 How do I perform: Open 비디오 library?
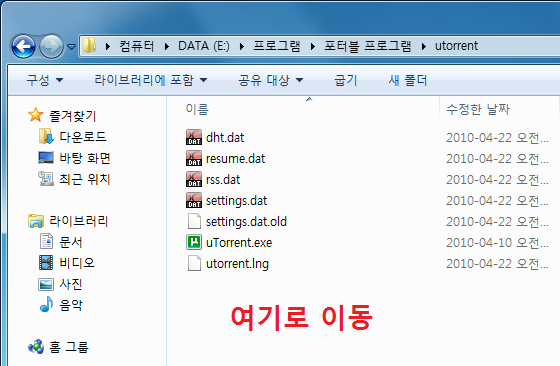coord(77,263)
